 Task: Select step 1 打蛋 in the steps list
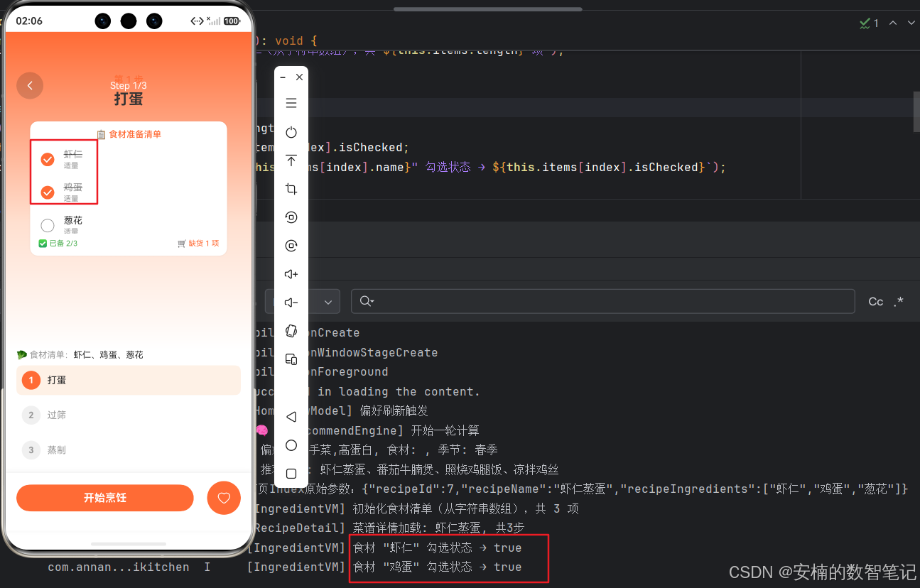tap(129, 380)
